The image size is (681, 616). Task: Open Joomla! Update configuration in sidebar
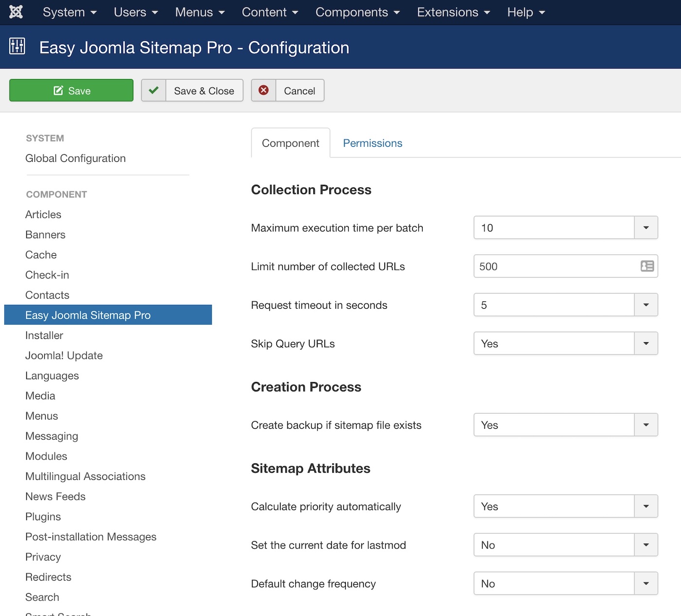[64, 355]
